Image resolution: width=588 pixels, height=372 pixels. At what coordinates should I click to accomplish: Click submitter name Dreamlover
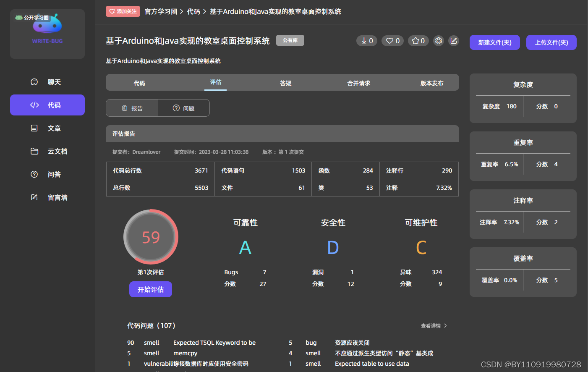click(146, 152)
